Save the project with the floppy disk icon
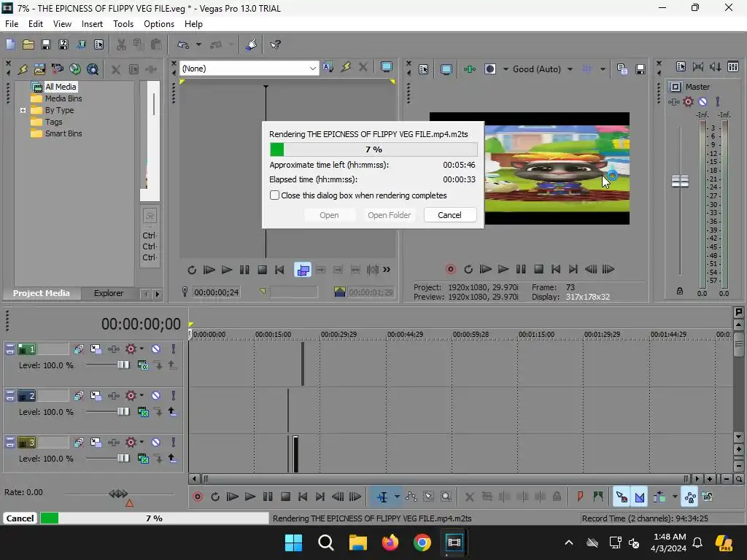The height and width of the screenshot is (560, 747). (x=46, y=44)
